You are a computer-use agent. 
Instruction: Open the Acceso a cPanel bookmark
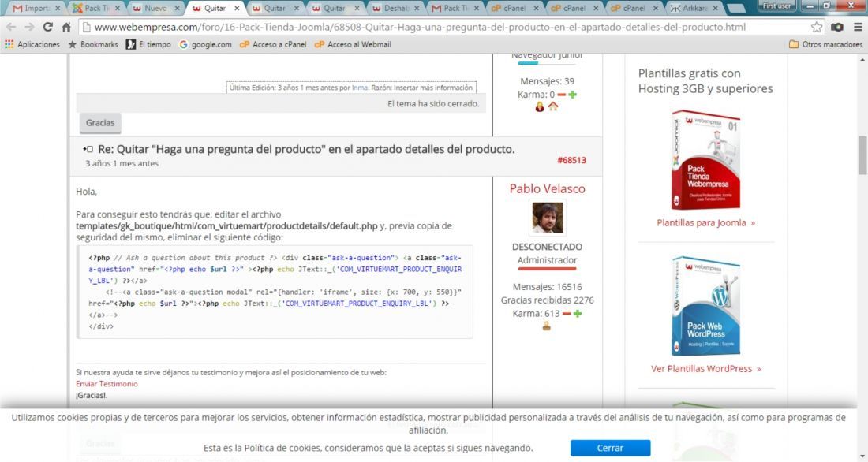pos(273,44)
